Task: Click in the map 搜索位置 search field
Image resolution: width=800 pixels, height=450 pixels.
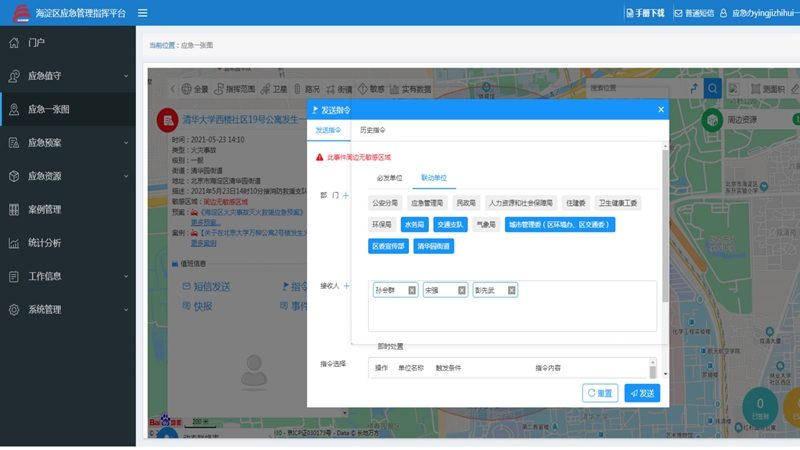Action: pyautogui.click(x=637, y=88)
